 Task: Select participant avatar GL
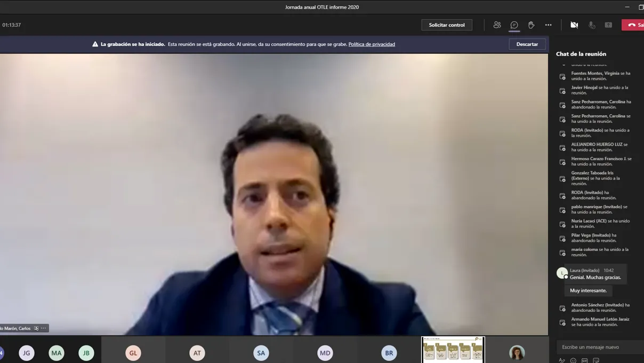tap(133, 353)
